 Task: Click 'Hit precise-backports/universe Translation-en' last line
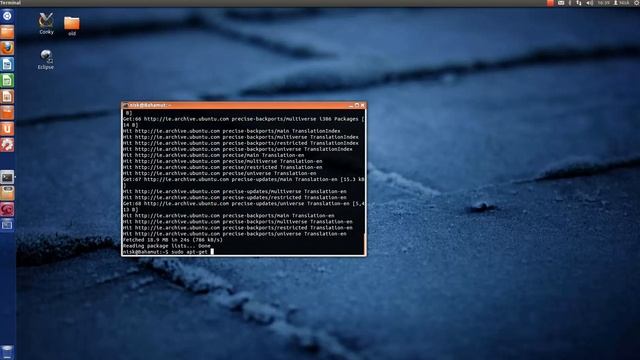pyautogui.click(x=235, y=234)
